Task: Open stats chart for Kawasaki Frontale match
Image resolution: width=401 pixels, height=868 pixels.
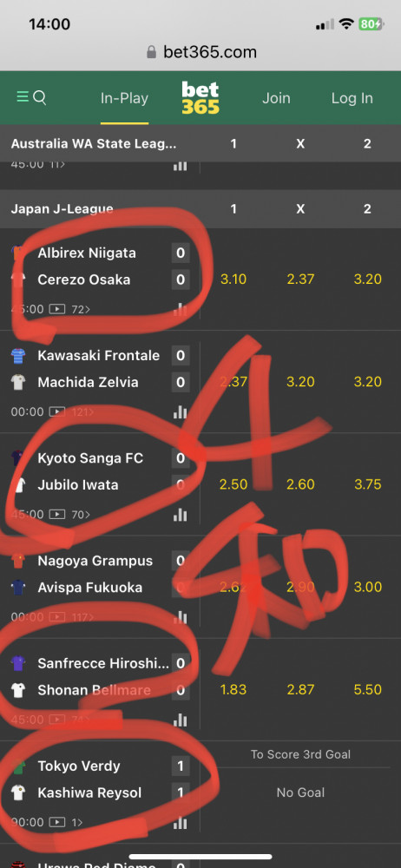Action: 180,411
